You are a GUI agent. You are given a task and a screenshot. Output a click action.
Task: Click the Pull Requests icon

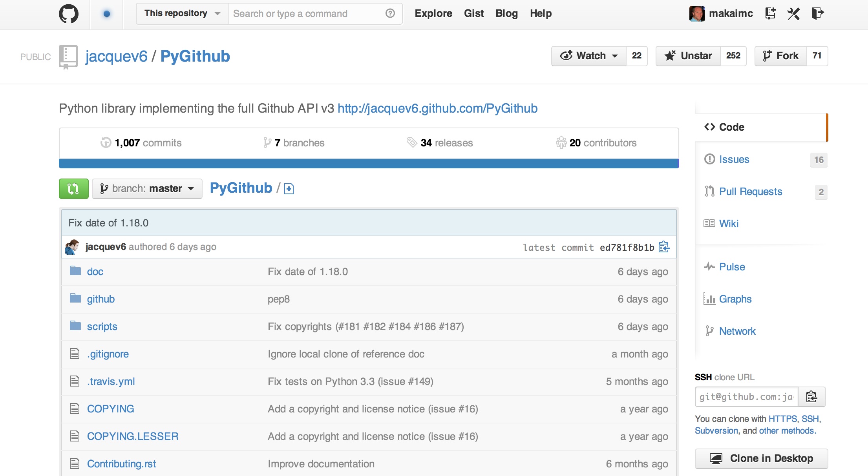[709, 191]
